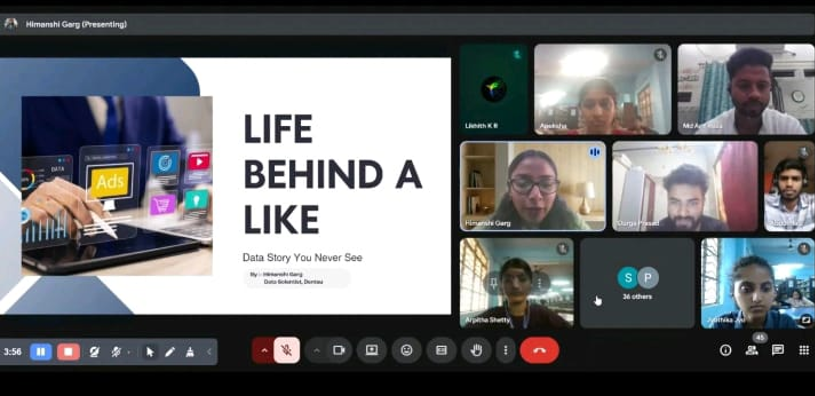Select Likhith K R participant tile
This screenshot has width=815, height=396.
(x=493, y=89)
